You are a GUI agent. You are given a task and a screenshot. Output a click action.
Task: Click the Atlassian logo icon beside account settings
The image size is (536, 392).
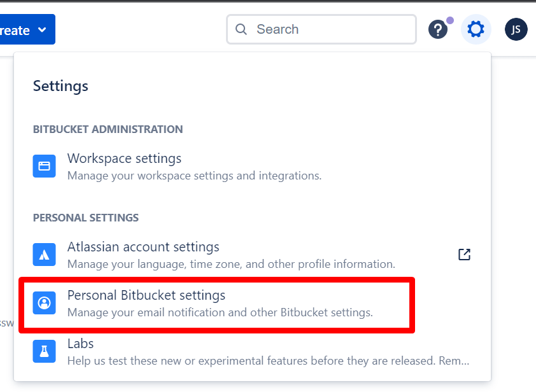(x=44, y=255)
